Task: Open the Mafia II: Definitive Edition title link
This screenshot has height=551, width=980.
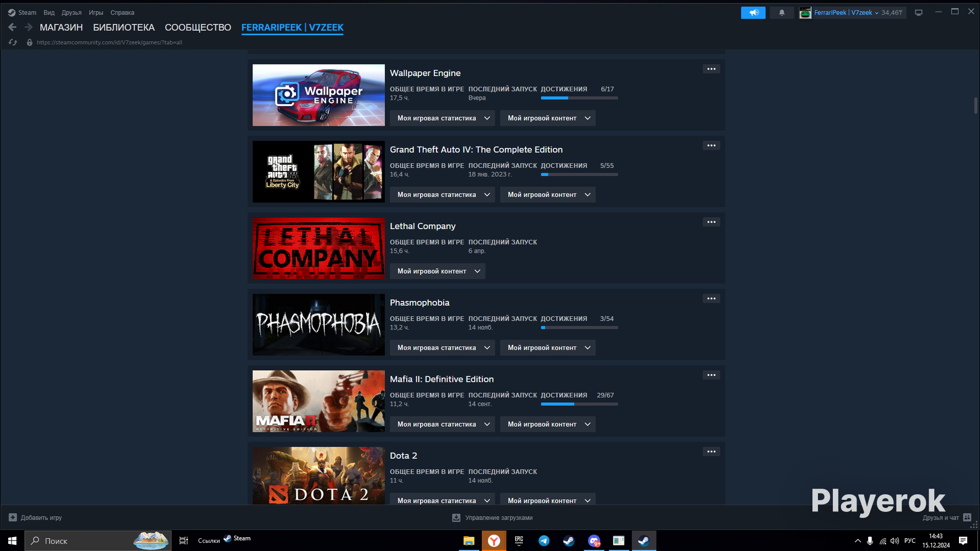Action: coord(441,380)
